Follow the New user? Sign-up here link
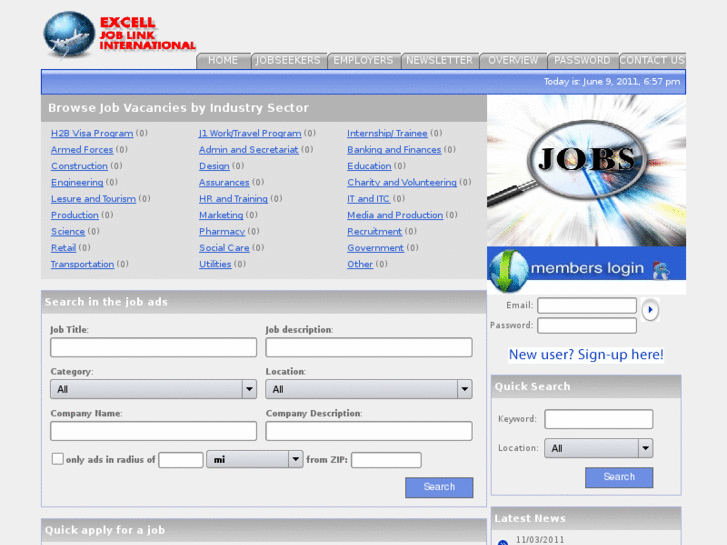This screenshot has height=545, width=727. (586, 354)
